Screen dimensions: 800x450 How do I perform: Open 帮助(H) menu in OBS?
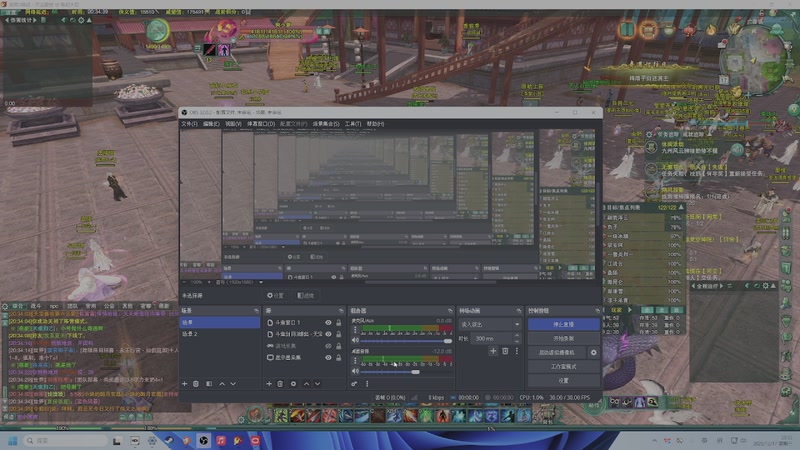[x=375, y=124]
